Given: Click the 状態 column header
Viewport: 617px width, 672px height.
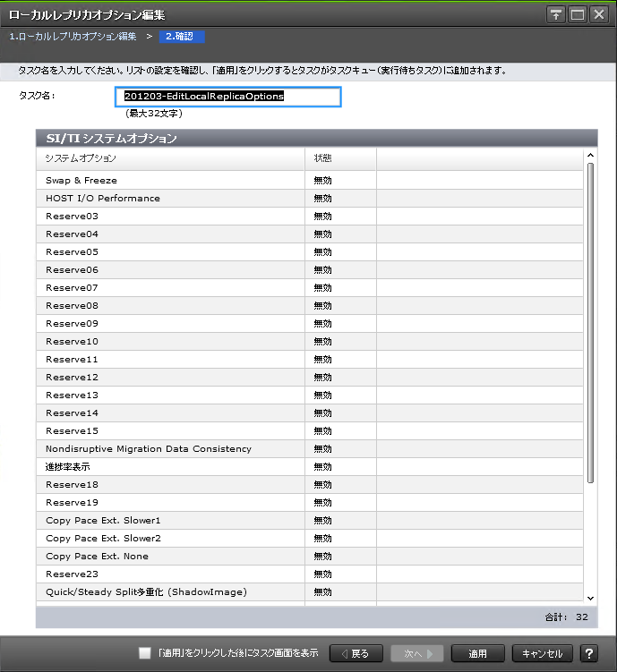Looking at the screenshot, I should pos(340,158).
